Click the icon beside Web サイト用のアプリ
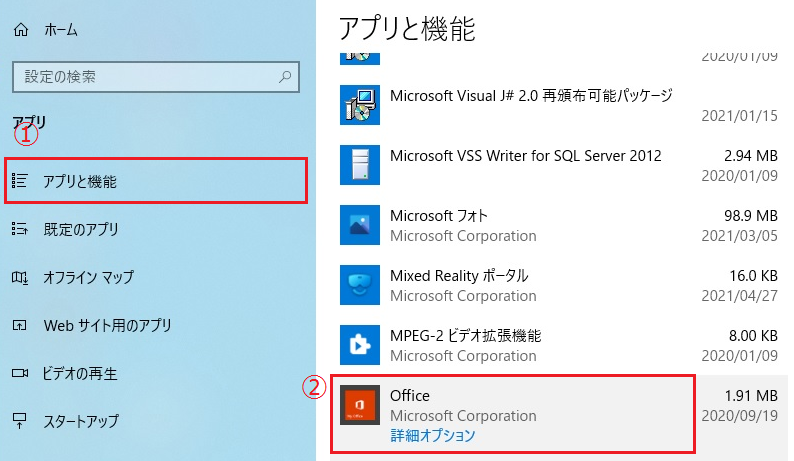 20,325
